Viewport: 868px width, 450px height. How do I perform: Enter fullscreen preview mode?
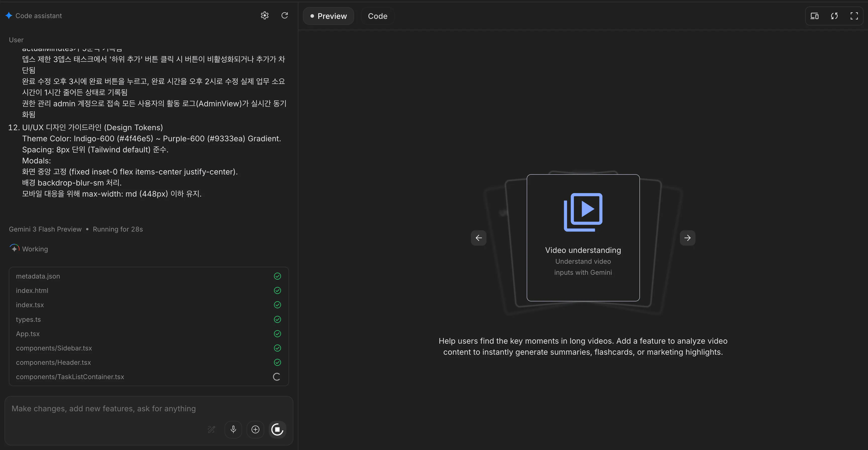(854, 16)
